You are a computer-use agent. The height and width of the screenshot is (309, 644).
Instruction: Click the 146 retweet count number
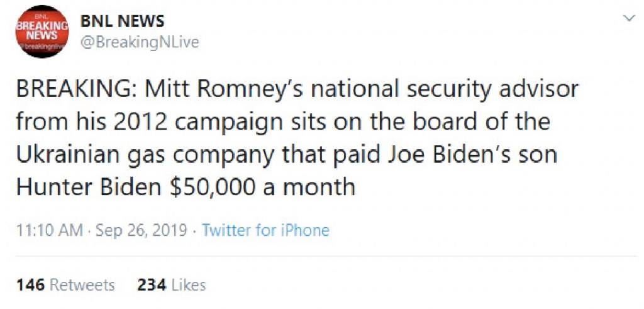point(30,285)
